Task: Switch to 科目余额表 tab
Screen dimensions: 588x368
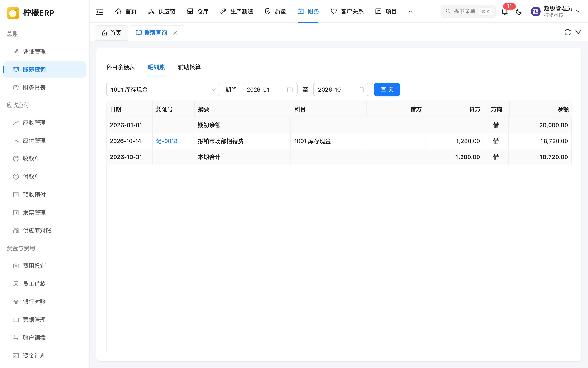Action: point(120,67)
